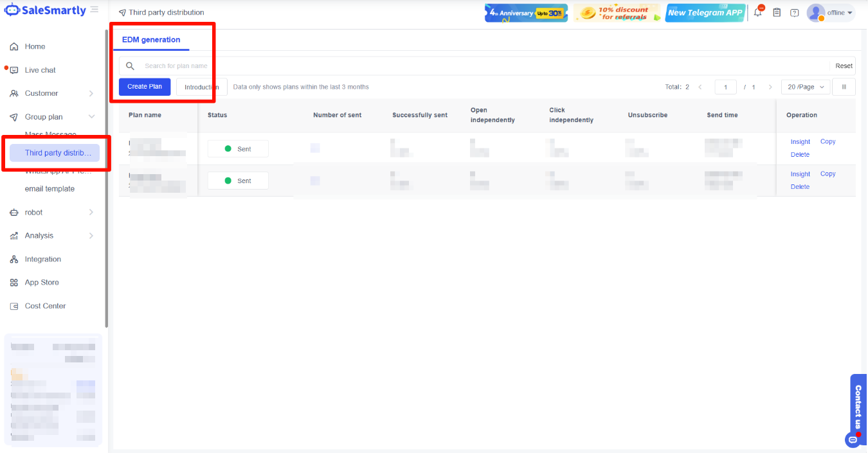Open the 20 /Page size dropdown
Image resolution: width=868 pixels, height=453 pixels.
tap(805, 87)
